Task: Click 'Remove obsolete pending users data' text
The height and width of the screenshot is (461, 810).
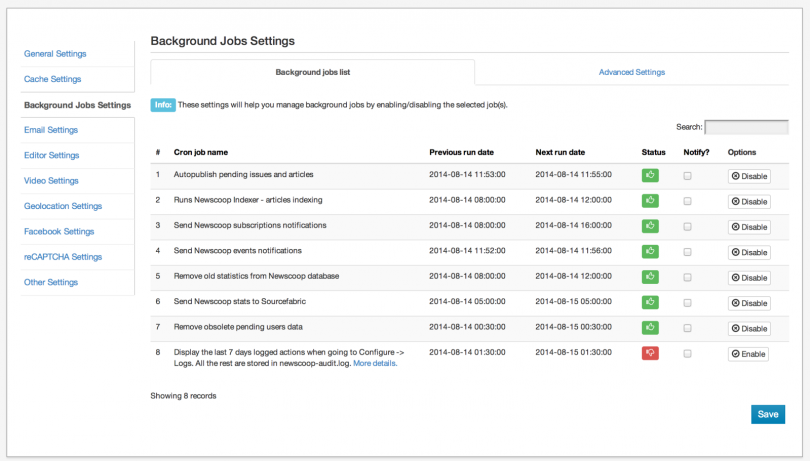Action: coord(238,327)
